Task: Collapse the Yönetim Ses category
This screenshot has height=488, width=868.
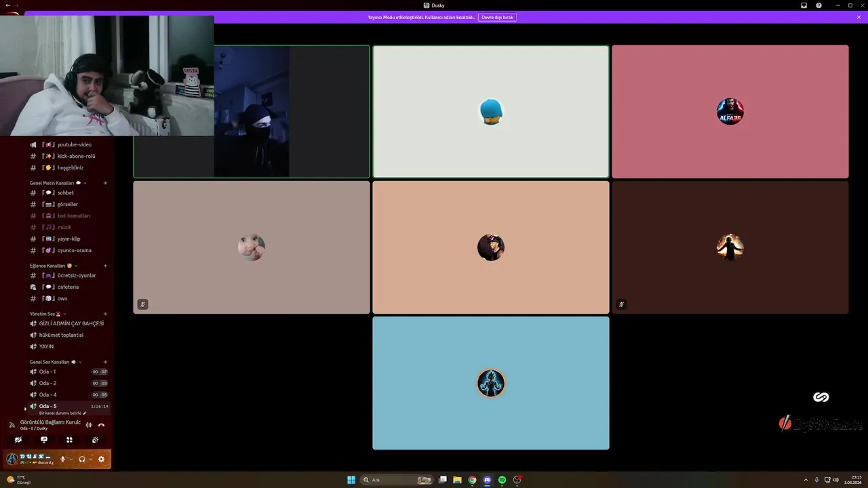Action: [47, 314]
